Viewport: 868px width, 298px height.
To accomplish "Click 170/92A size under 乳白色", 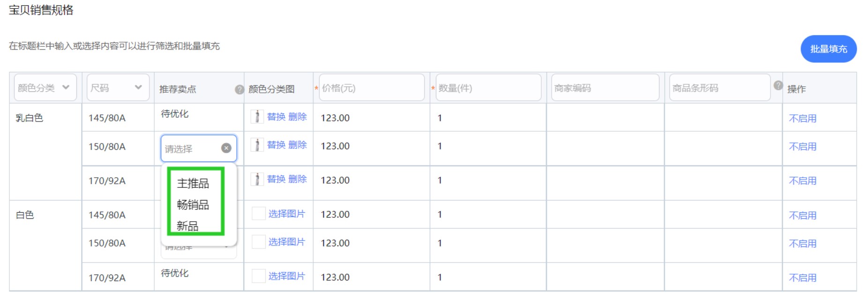I will (x=107, y=181).
